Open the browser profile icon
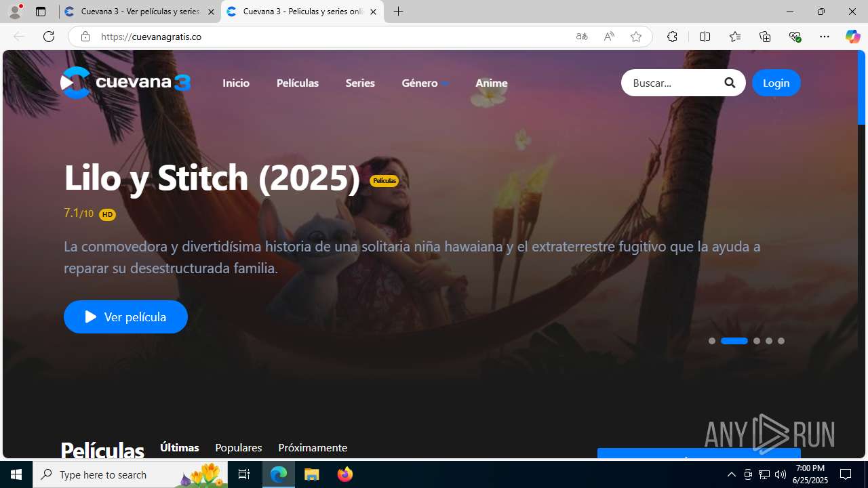Screen dimensions: 868x488 15,12
